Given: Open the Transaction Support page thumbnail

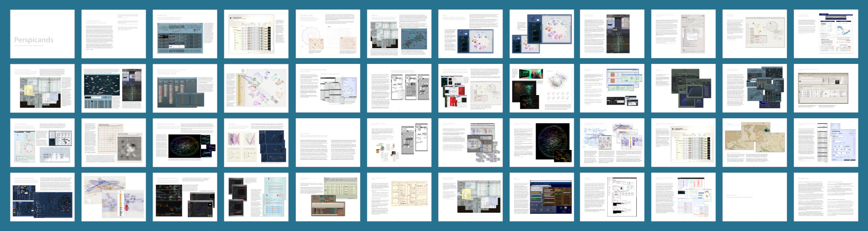Looking at the screenshot, I should pos(43,88).
